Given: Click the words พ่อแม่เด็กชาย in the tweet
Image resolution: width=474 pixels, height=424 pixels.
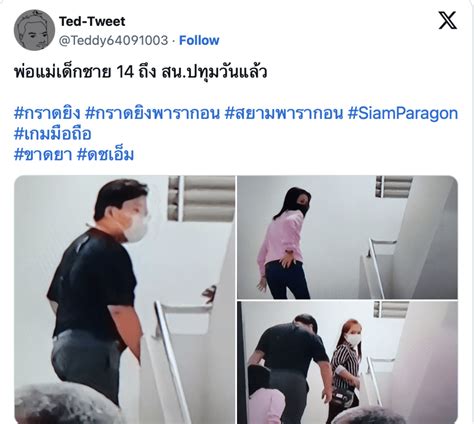Looking at the screenshot, I should click(63, 72).
